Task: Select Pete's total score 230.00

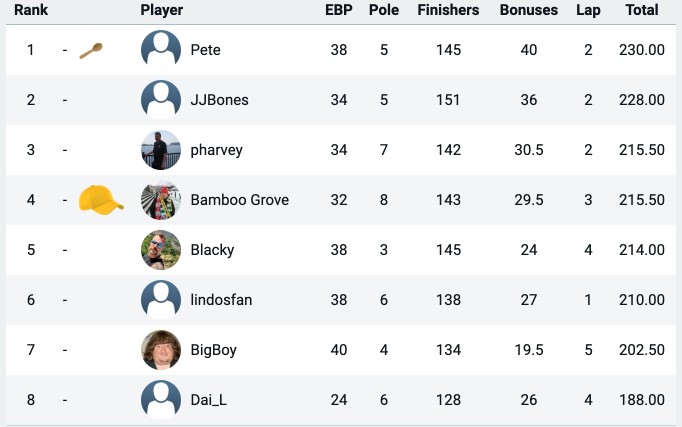Action: point(642,50)
